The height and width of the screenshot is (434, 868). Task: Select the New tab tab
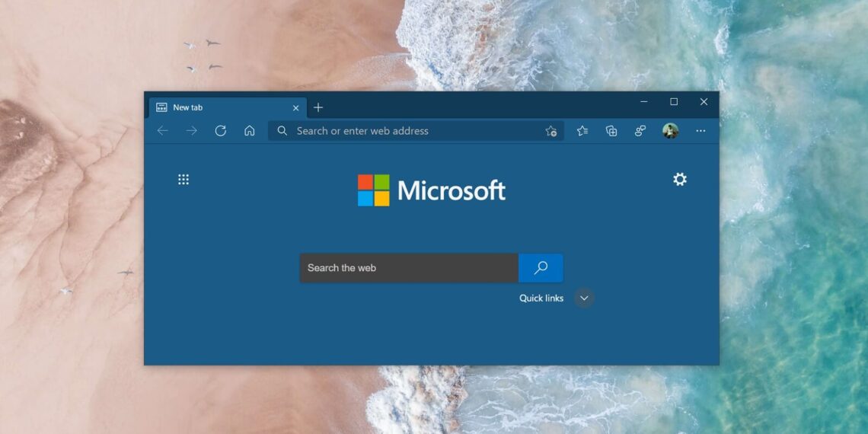point(228,107)
